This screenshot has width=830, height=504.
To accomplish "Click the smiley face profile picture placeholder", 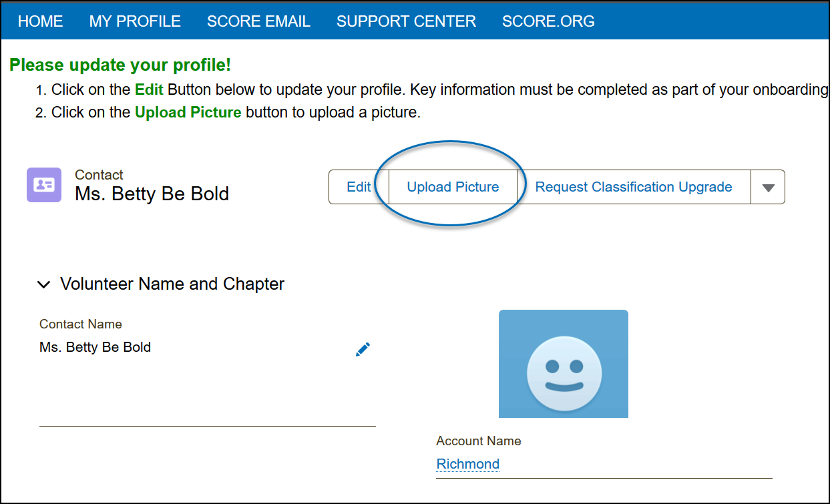I will click(x=564, y=364).
